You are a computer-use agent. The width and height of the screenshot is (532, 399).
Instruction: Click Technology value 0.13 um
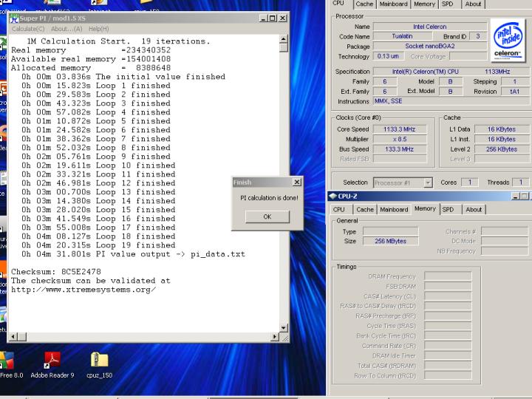[388, 56]
